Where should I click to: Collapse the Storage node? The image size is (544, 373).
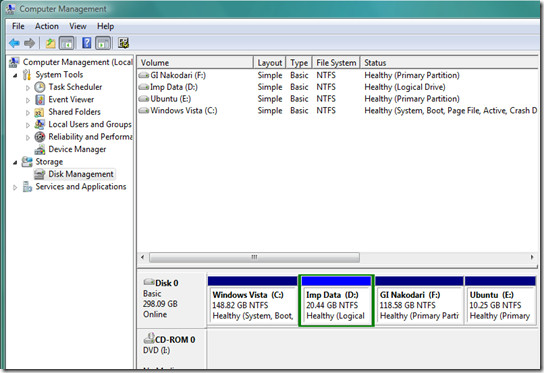click(15, 162)
